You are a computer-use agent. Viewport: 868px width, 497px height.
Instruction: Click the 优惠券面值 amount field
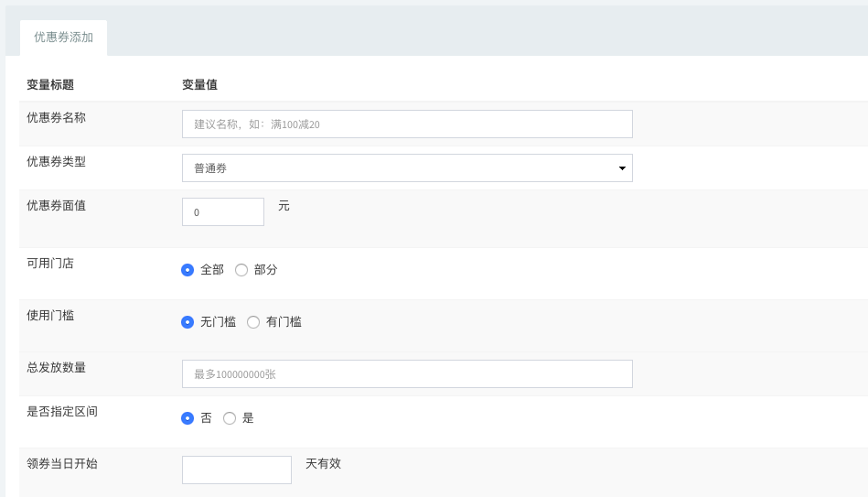pos(223,211)
